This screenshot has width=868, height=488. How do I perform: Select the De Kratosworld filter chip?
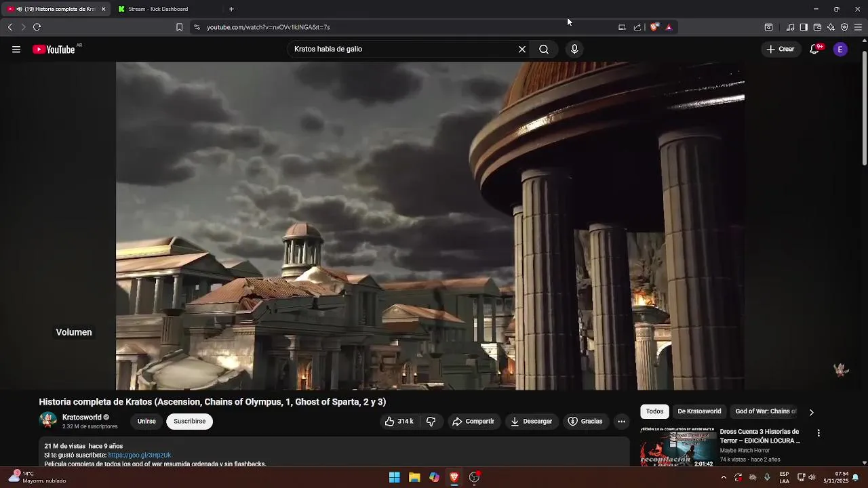tap(699, 411)
